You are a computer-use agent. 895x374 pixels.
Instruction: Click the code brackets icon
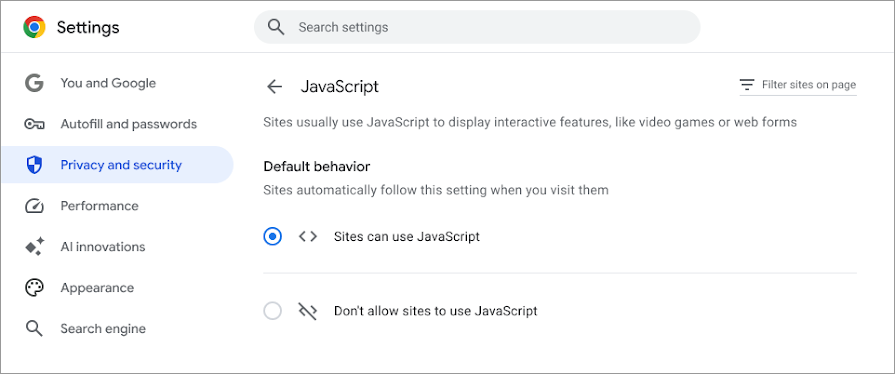(x=308, y=236)
